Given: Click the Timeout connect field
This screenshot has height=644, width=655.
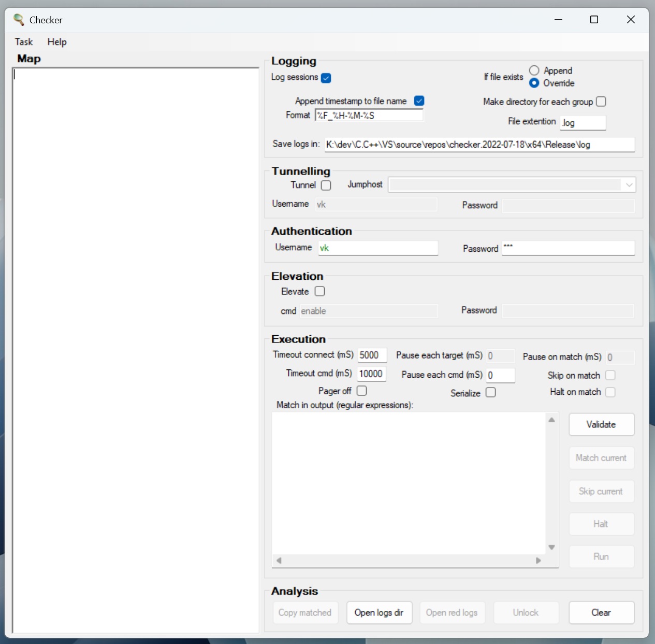Looking at the screenshot, I should [372, 355].
